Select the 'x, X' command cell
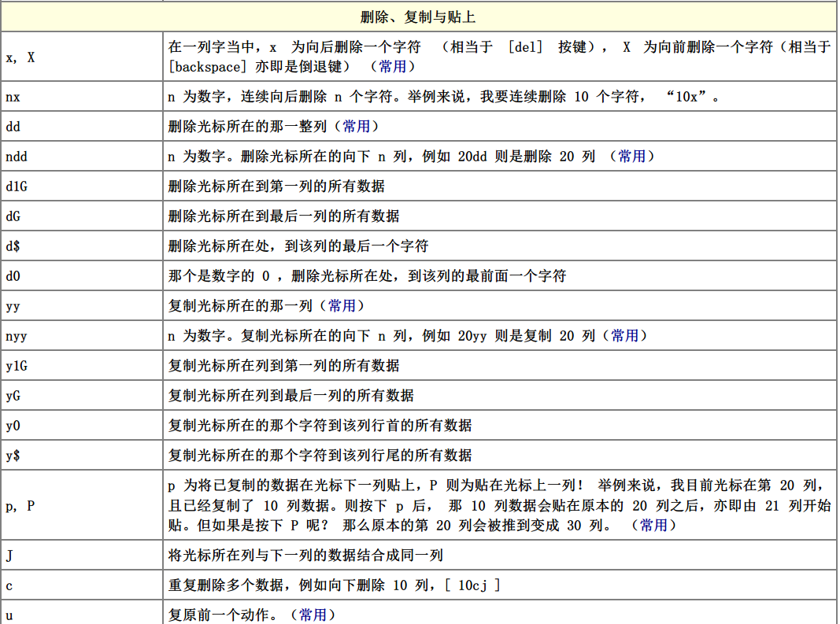The height and width of the screenshot is (624, 840). pos(82,57)
